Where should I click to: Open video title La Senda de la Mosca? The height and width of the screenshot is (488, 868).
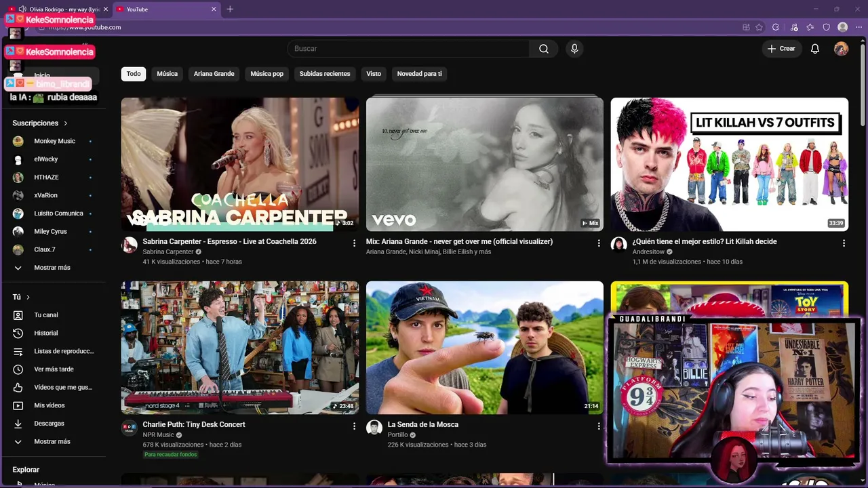click(423, 424)
